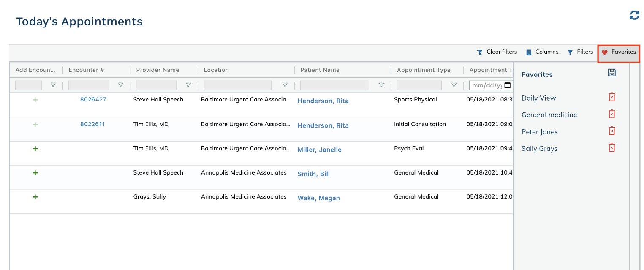Sort by Add Encounter column header
The height and width of the screenshot is (270, 644).
tap(35, 70)
